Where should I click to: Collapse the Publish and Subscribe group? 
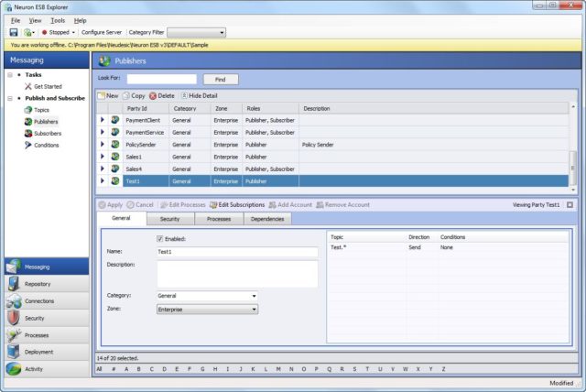(10, 98)
